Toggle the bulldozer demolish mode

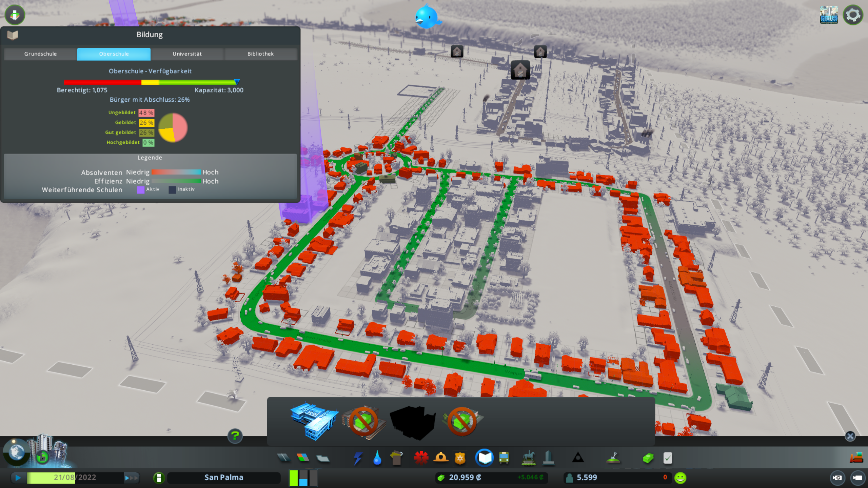[x=856, y=457]
